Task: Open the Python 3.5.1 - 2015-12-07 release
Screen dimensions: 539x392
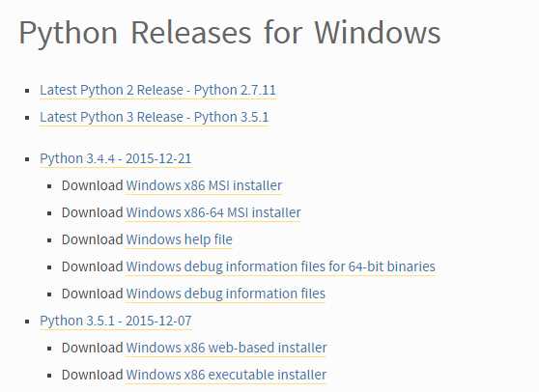Action: 116,321
